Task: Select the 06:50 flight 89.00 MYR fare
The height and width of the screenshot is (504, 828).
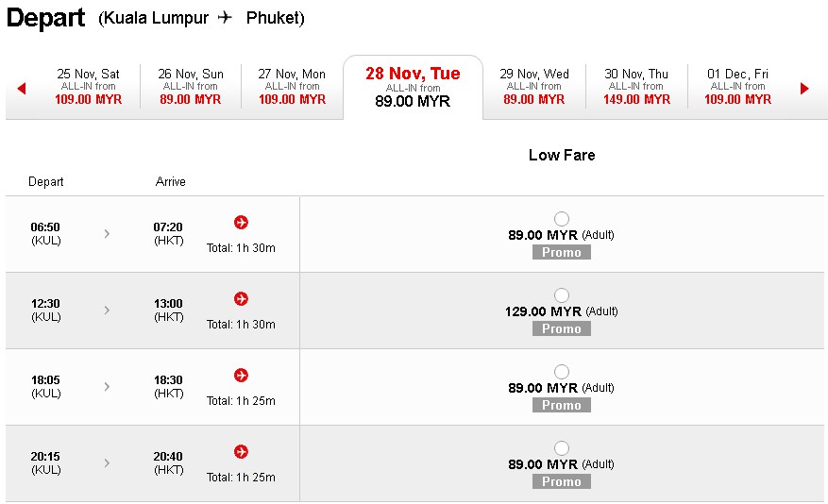Action: tap(562, 218)
